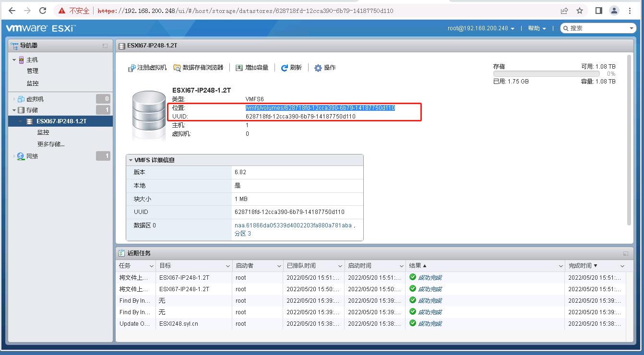Click the storage usage progress bar
This screenshot has height=355, width=644.
click(x=546, y=74)
